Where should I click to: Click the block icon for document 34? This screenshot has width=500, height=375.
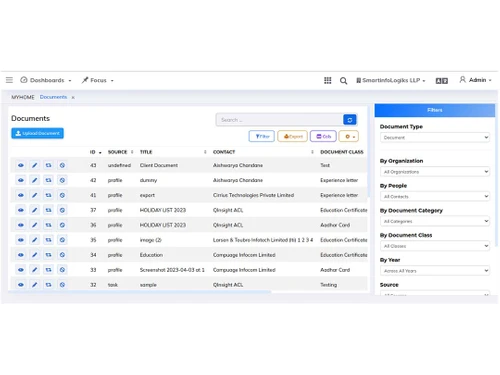(x=62, y=255)
